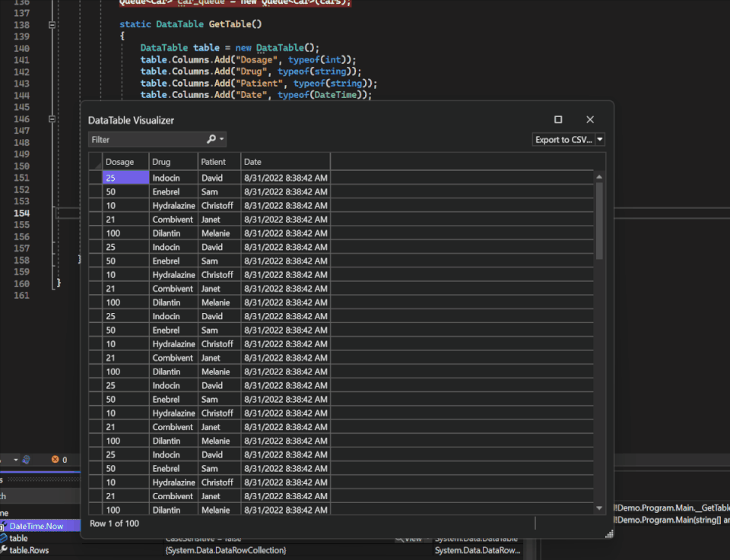Click the Export to CSV button
The image size is (730, 560).
563,139
